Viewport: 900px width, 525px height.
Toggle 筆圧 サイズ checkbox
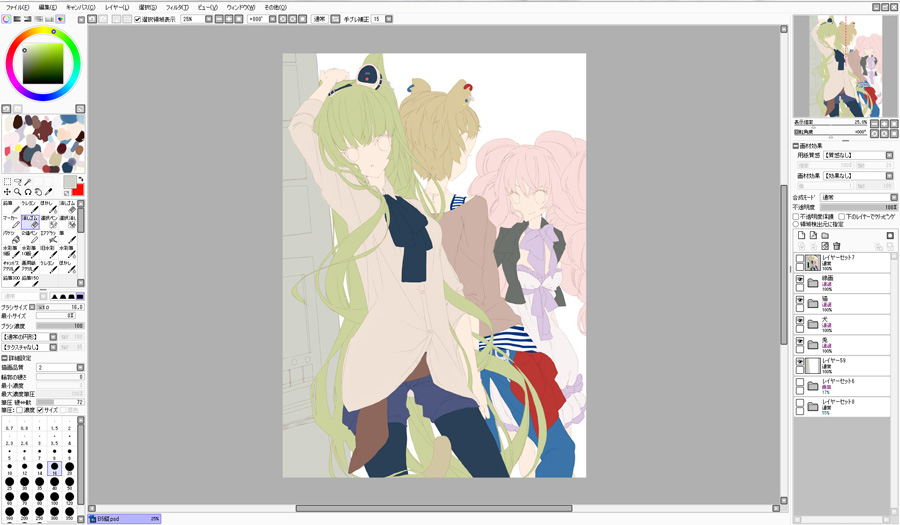[40, 410]
